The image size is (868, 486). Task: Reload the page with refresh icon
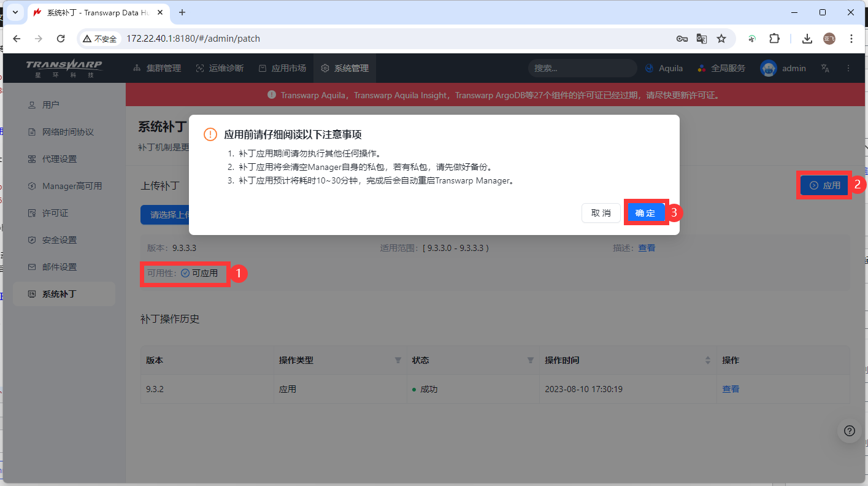[61, 39]
